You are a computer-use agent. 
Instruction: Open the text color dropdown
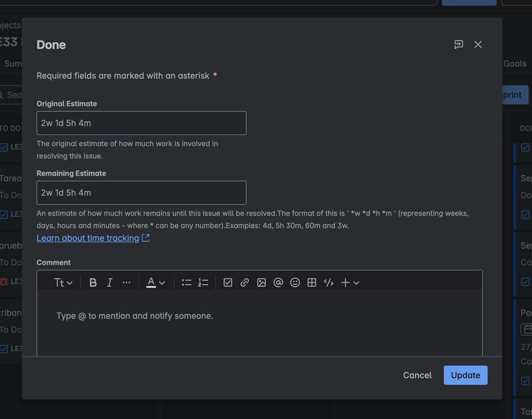pos(155,283)
